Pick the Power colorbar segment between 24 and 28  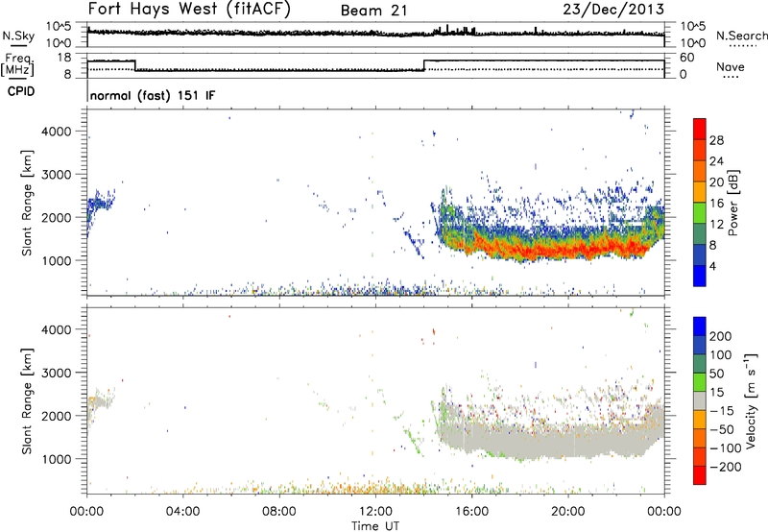click(700, 151)
